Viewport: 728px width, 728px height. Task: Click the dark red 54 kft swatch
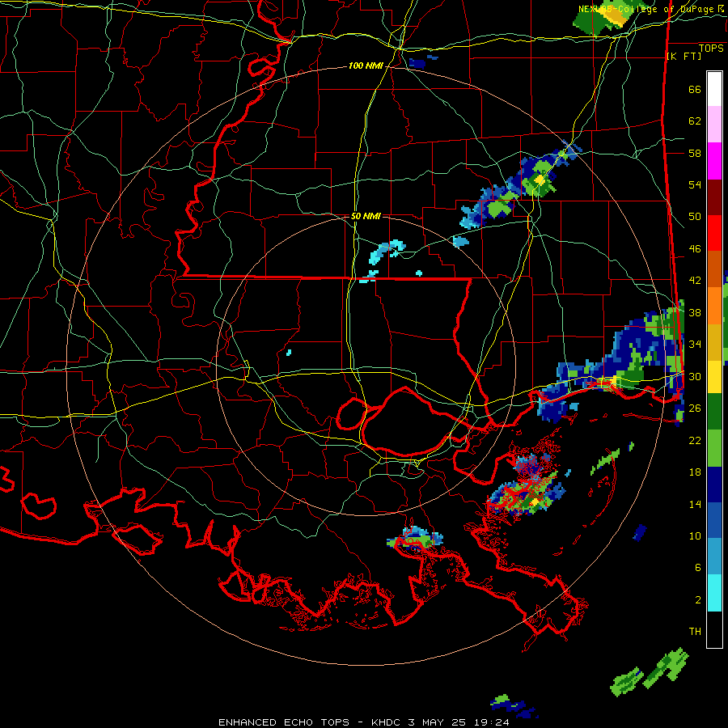coord(714,197)
